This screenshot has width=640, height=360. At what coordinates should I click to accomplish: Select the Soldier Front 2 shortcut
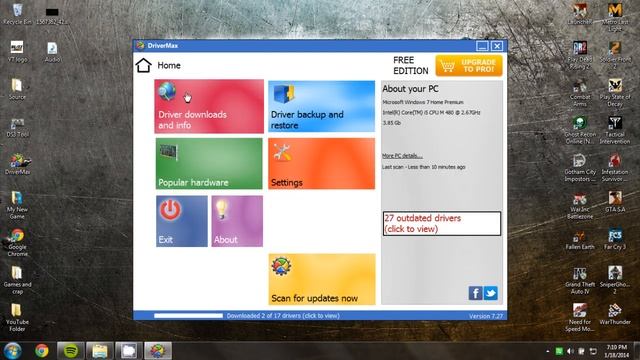point(615,55)
